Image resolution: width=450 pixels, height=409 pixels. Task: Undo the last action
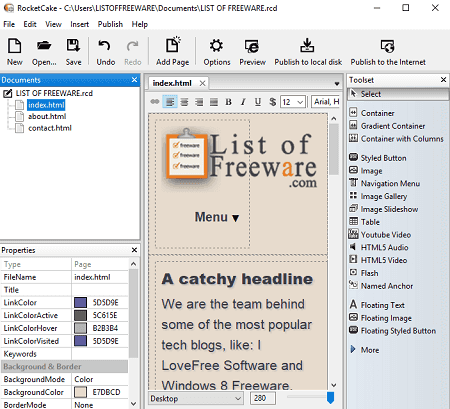pos(106,52)
